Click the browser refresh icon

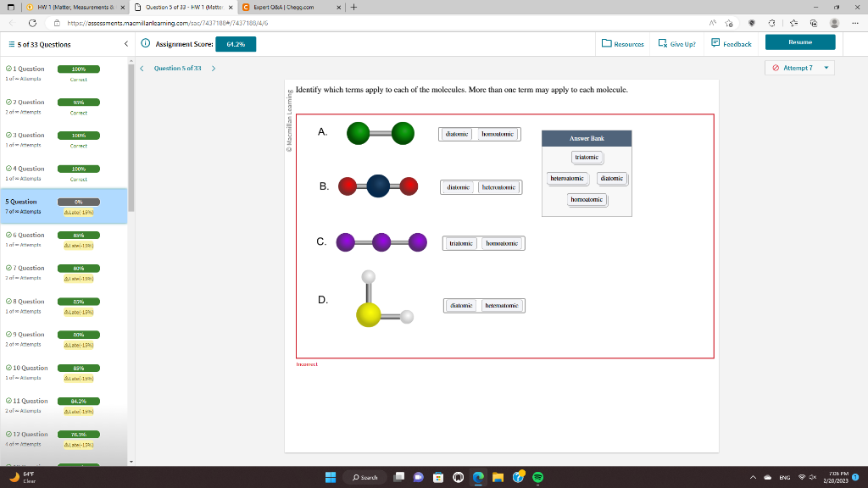33,23
